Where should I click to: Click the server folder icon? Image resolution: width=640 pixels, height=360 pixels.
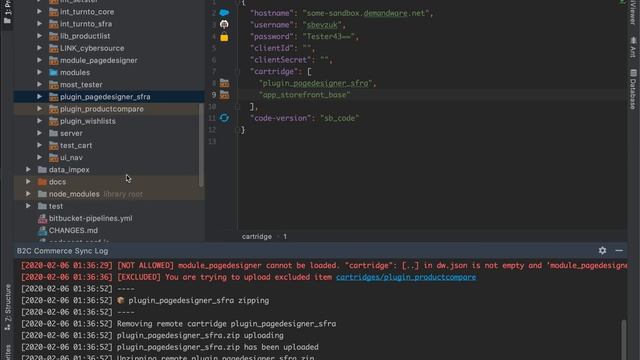(x=53, y=133)
